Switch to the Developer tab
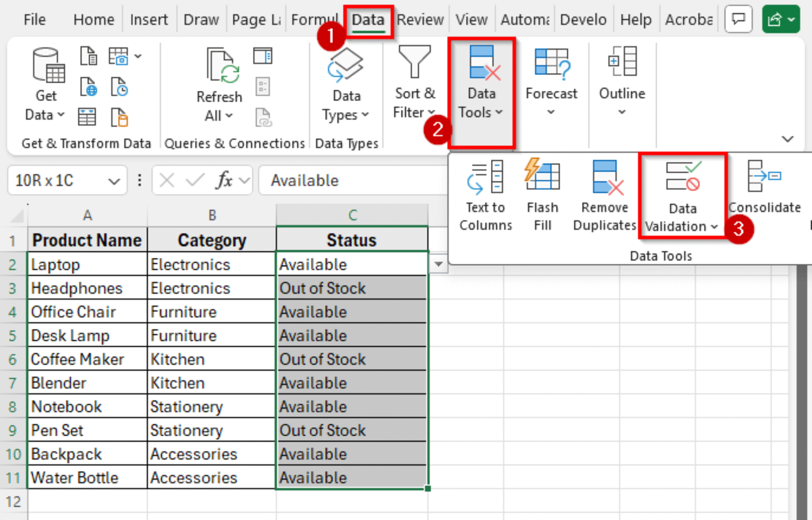Image resolution: width=812 pixels, height=520 pixels. [583, 19]
